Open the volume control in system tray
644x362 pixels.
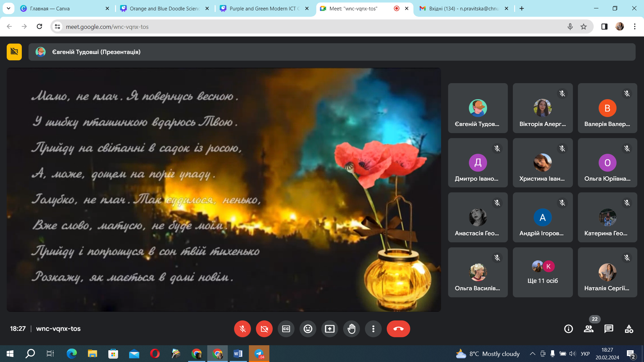(573, 354)
